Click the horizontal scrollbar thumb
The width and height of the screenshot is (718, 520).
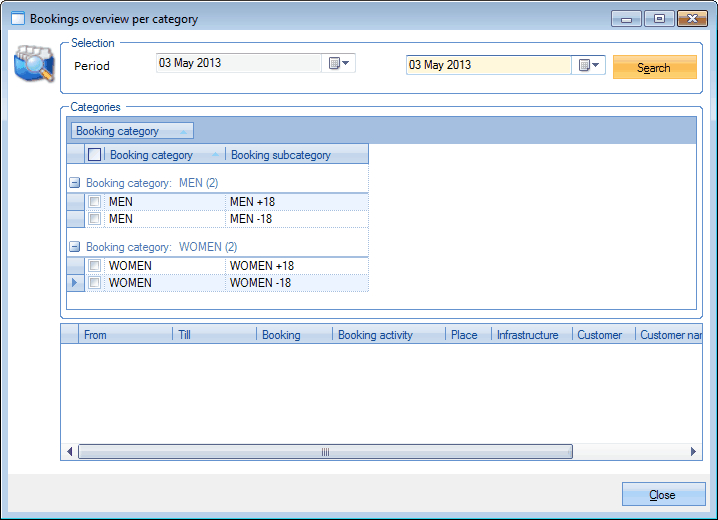(x=325, y=452)
